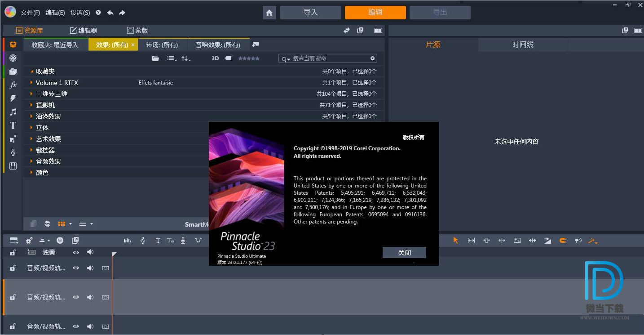Click the folder icon in library toolbar

click(x=155, y=58)
